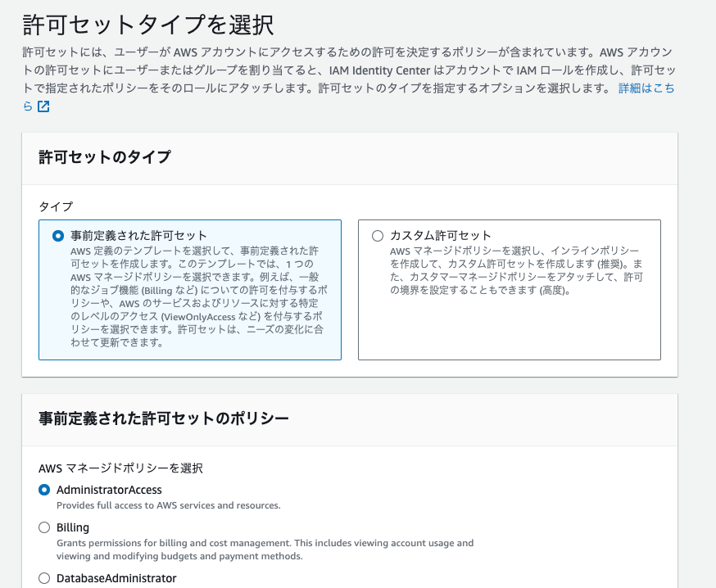Click the 許可セットのタイプ section header
The image size is (716, 588).
pos(105,157)
